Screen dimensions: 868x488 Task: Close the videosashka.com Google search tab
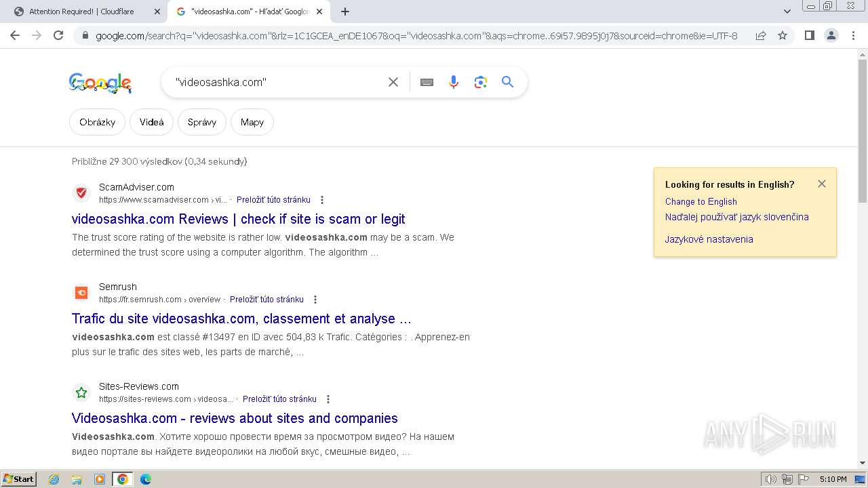tap(319, 12)
